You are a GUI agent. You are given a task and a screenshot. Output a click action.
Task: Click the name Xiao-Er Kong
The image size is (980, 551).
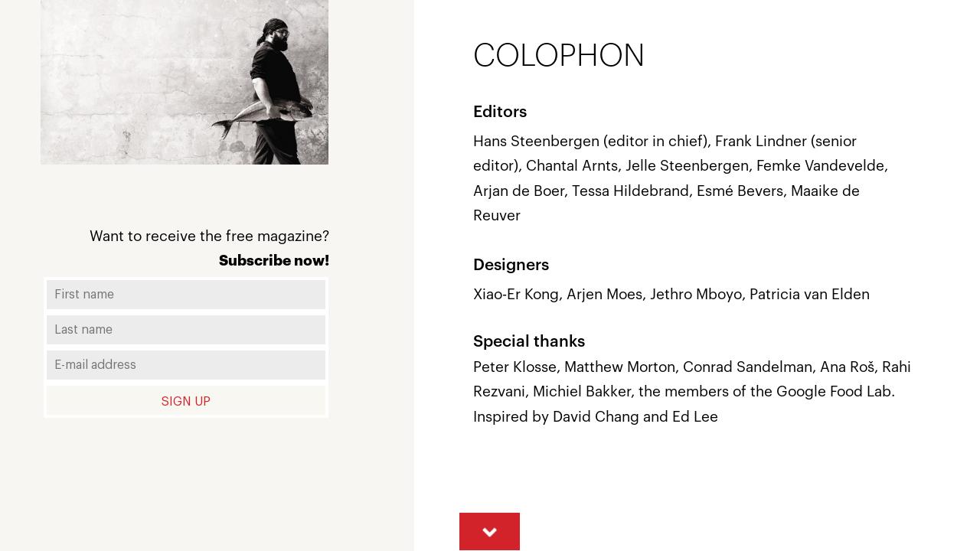click(516, 294)
